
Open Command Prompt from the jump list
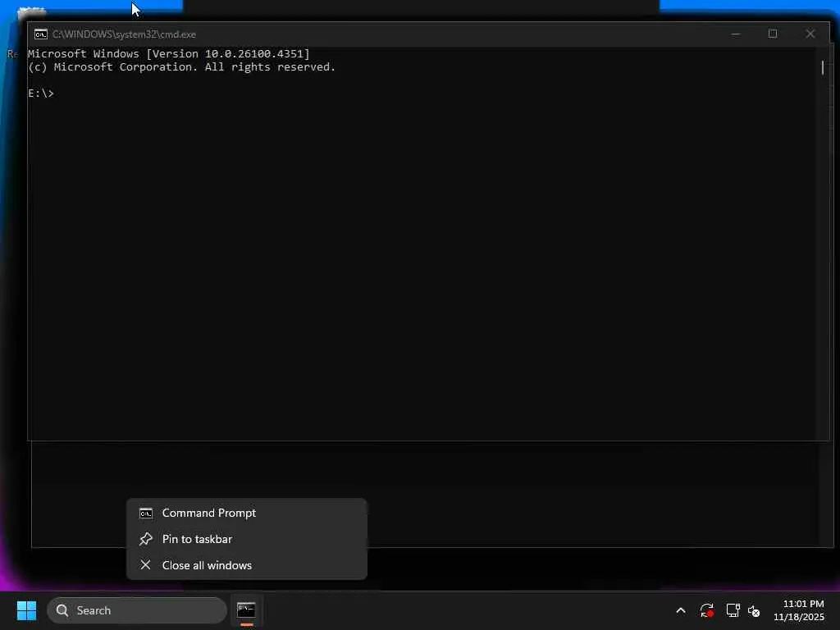pos(246,513)
